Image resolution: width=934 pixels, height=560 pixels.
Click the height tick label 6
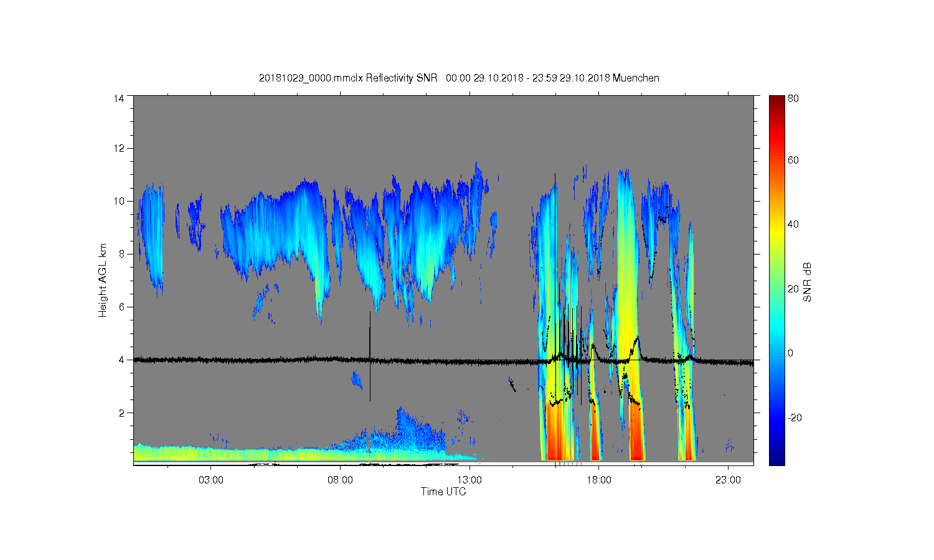tap(121, 307)
